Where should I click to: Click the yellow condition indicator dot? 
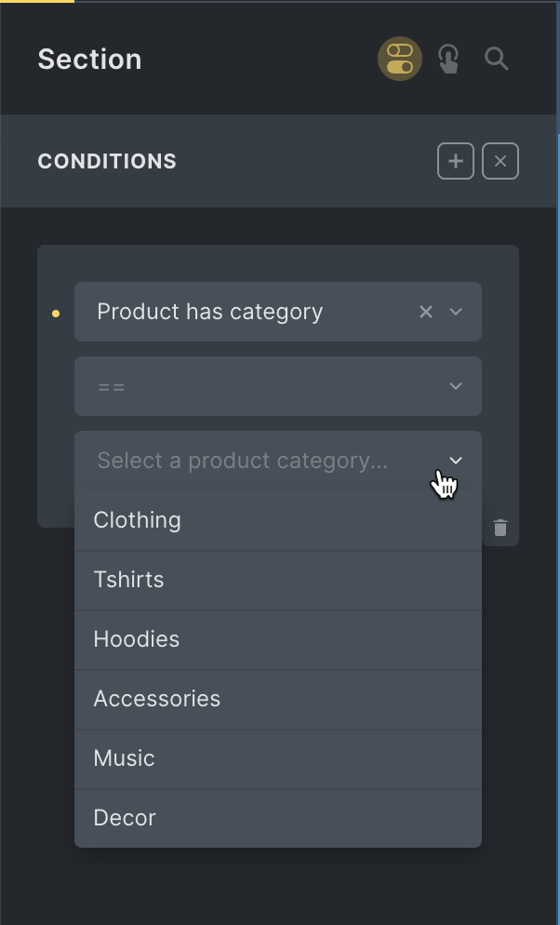[56, 314]
